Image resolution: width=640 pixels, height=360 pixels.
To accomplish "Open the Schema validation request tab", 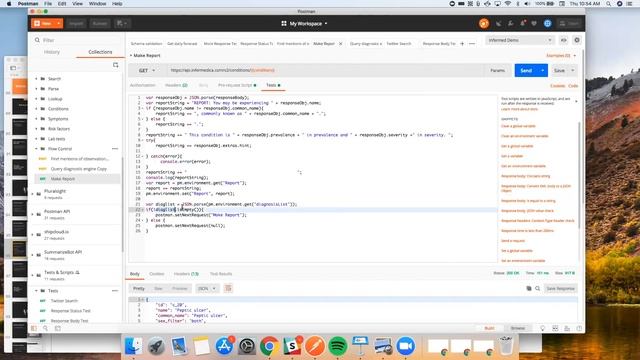I will click(x=146, y=44).
